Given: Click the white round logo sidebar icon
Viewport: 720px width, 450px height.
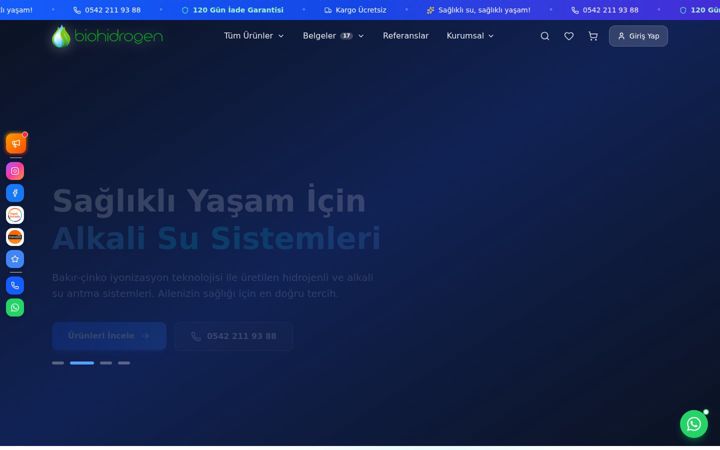Looking at the screenshot, I should [15, 215].
